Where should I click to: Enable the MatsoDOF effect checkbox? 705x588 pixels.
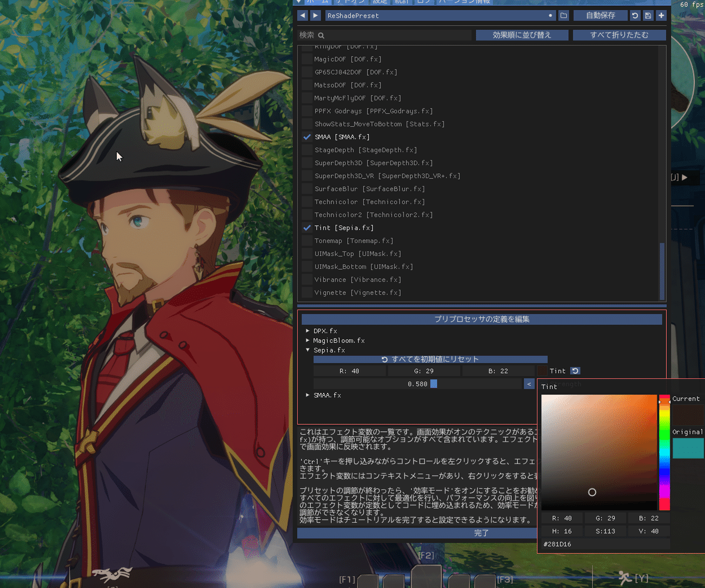pyautogui.click(x=307, y=85)
